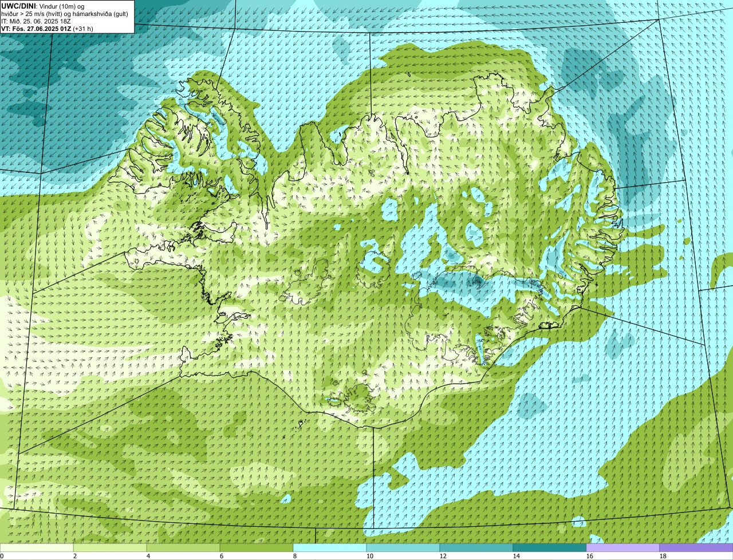This screenshot has height=560, width=733.
Task: Click the legend scale label "8"
Action: [295, 556]
